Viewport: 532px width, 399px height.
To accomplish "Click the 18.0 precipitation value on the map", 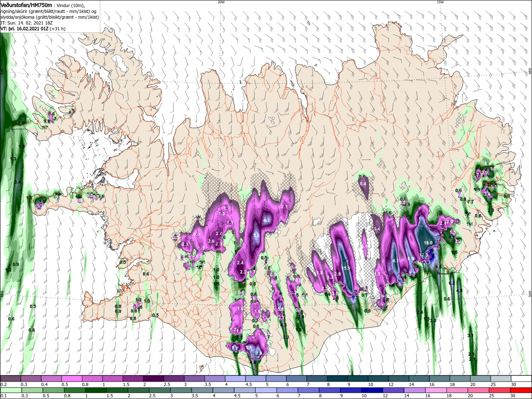I will (428, 243).
